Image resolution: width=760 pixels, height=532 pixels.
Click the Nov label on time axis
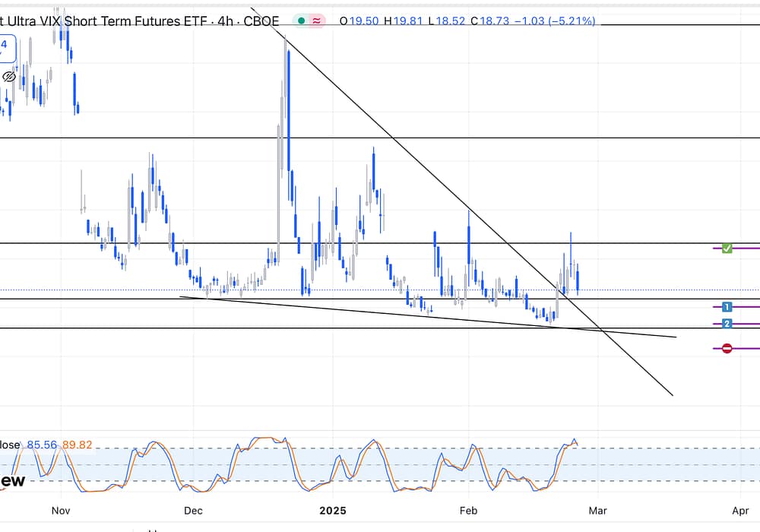(60, 511)
